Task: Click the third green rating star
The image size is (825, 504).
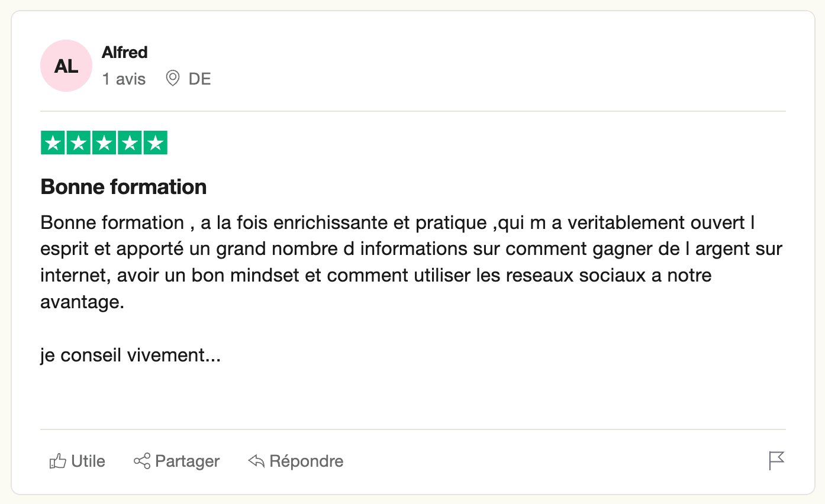Action: click(104, 143)
